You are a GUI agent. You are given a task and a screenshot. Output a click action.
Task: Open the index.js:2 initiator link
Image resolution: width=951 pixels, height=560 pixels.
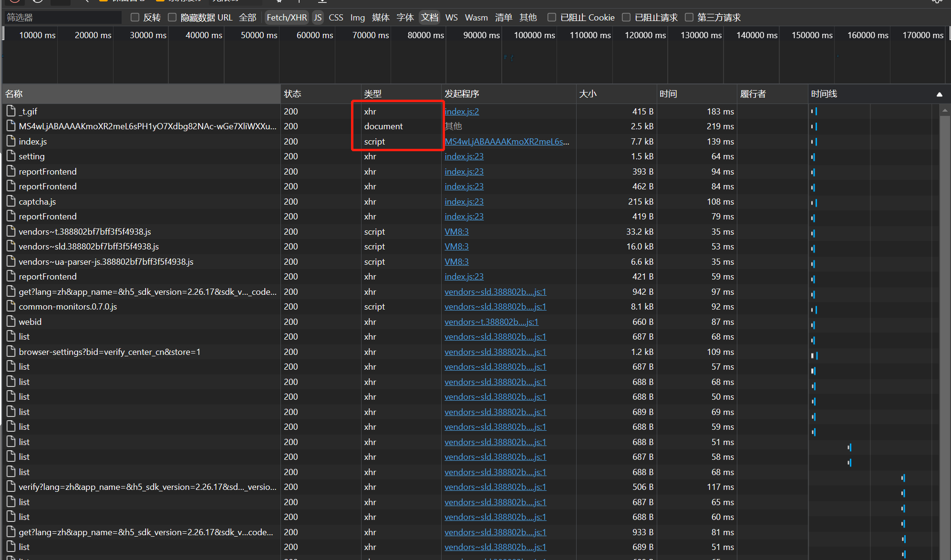(462, 111)
